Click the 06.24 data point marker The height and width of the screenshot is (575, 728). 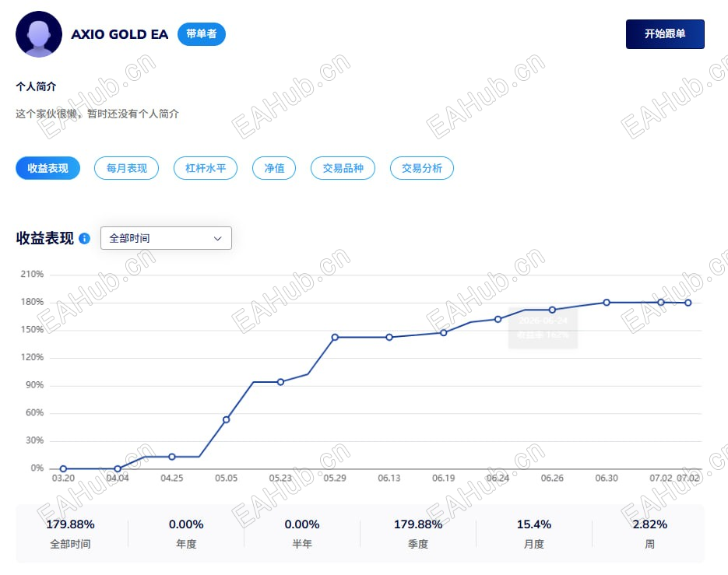498,319
